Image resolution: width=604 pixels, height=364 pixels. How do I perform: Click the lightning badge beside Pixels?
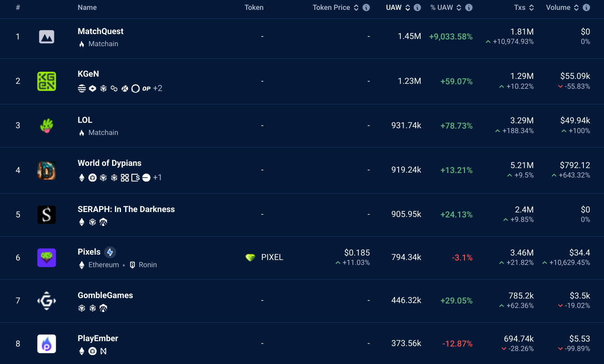point(110,252)
